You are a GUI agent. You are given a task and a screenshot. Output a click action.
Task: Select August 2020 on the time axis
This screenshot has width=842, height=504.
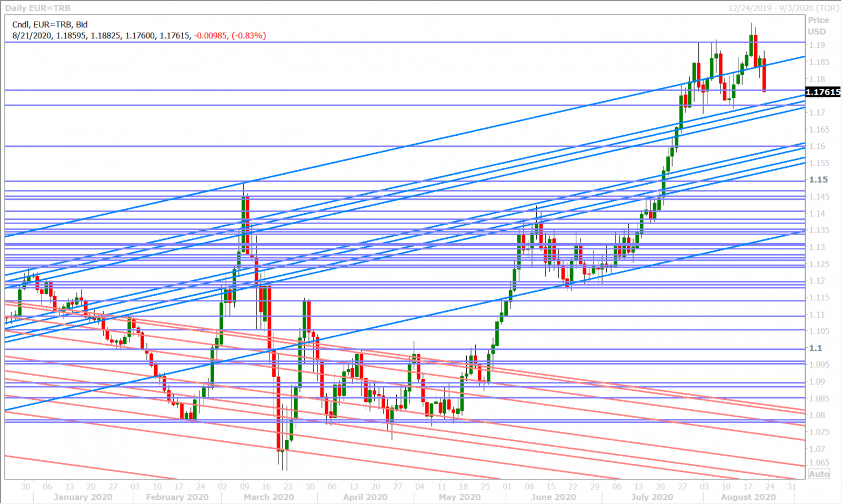(748, 497)
